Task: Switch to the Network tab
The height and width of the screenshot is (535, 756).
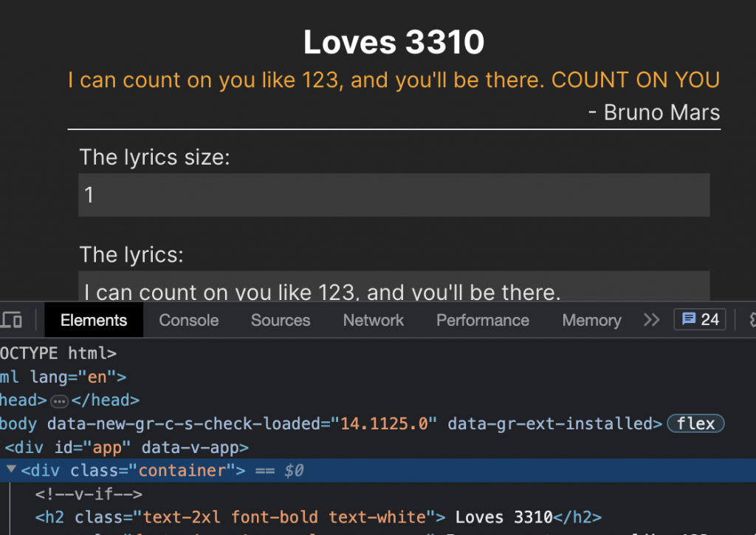Action: point(374,320)
